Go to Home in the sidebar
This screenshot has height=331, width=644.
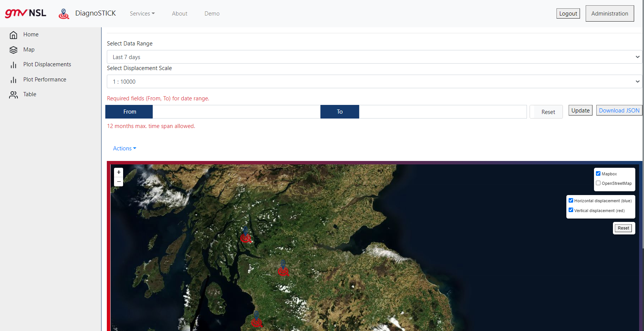tap(31, 34)
